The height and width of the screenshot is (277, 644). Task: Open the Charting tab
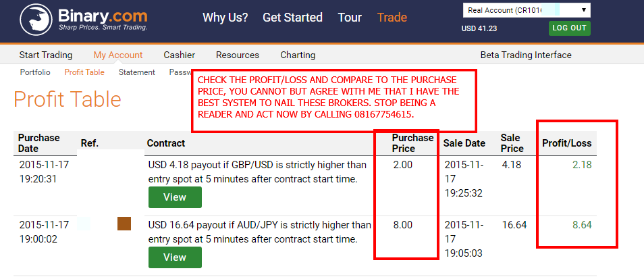[x=298, y=55]
